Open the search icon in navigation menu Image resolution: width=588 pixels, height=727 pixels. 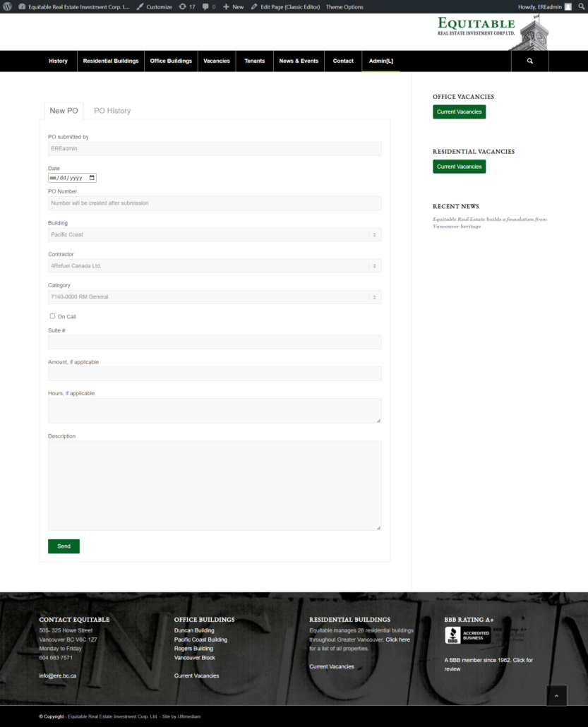tap(529, 61)
